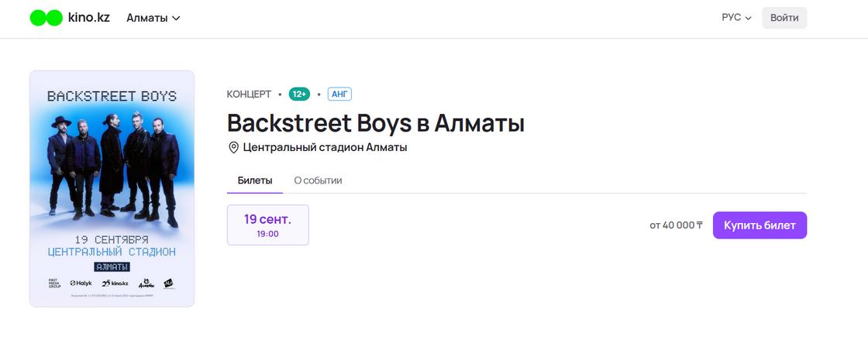Expand the chevron next to Алматы
868x357 pixels.
point(176,19)
